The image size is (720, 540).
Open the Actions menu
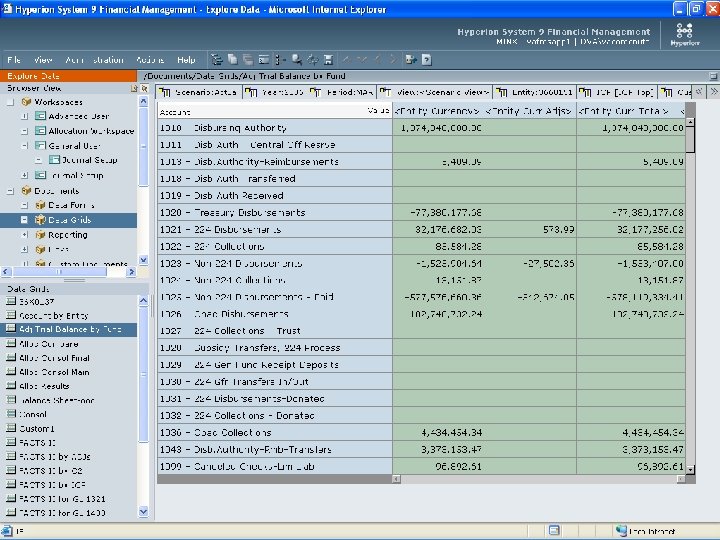[x=150, y=60]
